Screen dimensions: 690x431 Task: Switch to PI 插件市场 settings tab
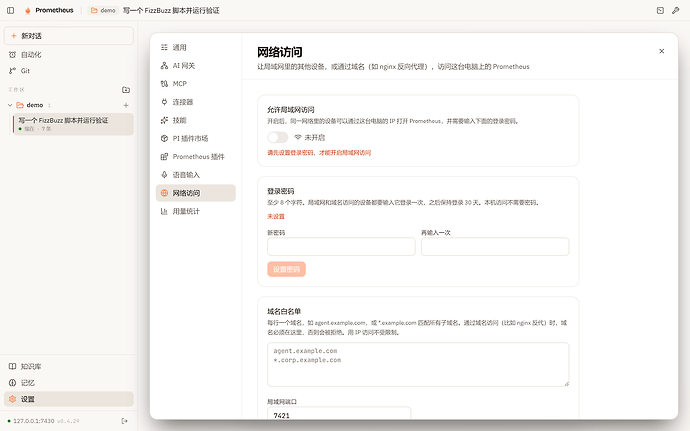pos(195,138)
